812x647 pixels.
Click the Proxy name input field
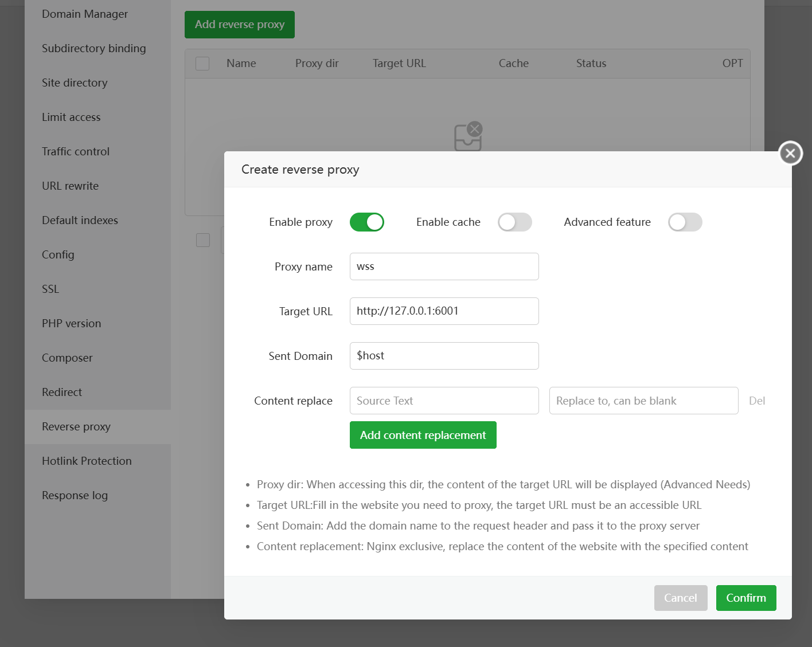pyautogui.click(x=444, y=266)
